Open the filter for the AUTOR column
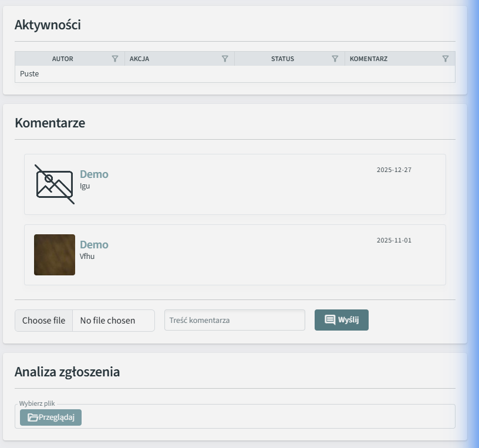 [115, 59]
